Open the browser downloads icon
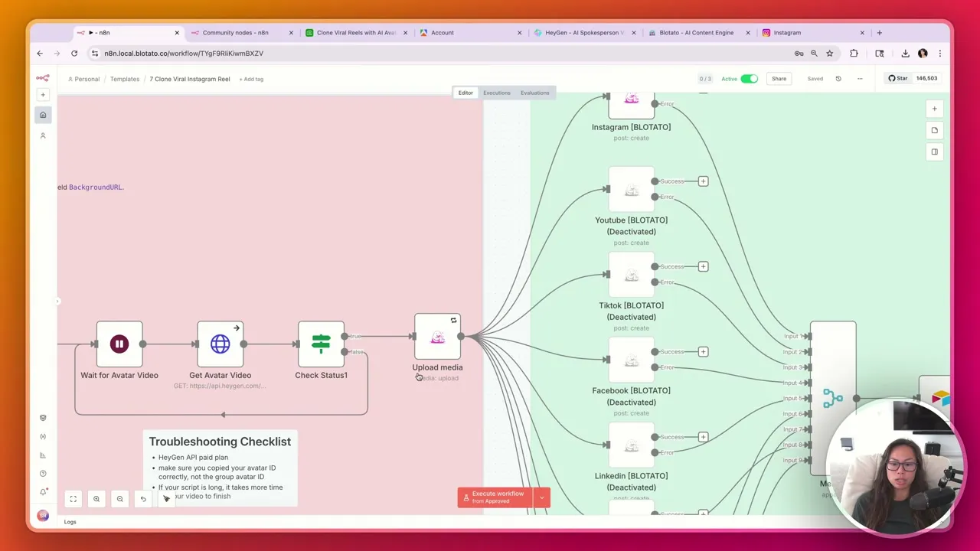 (905, 54)
